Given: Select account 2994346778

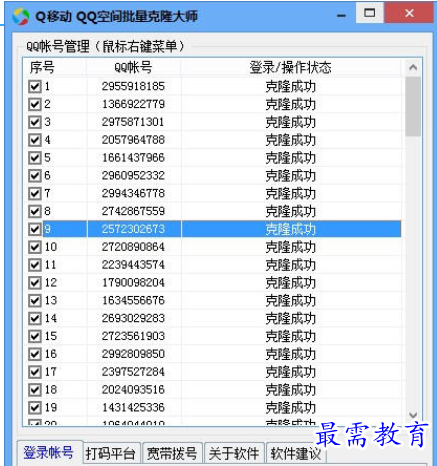Looking at the screenshot, I should tap(133, 193).
